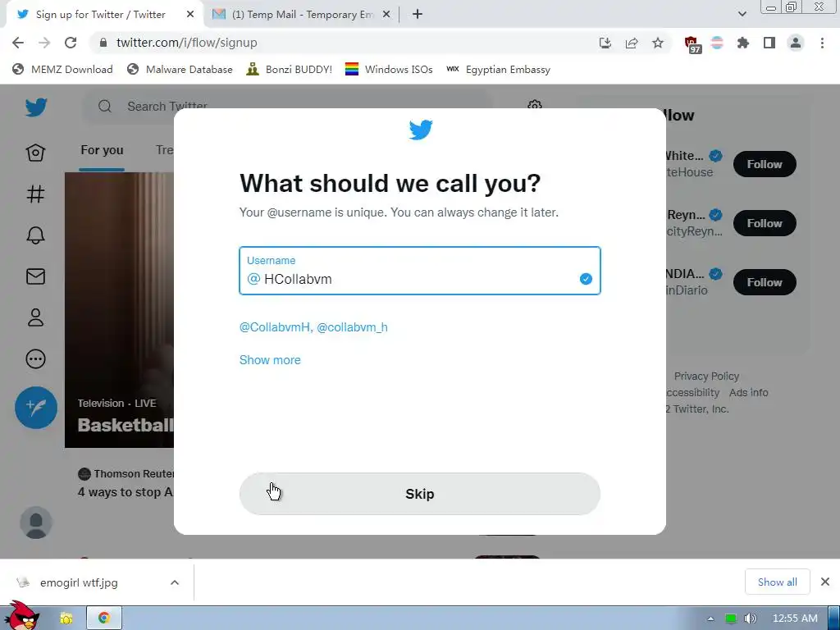Follow the NDIA... inDiario account
The height and width of the screenshot is (630, 840).
pyautogui.click(x=765, y=282)
